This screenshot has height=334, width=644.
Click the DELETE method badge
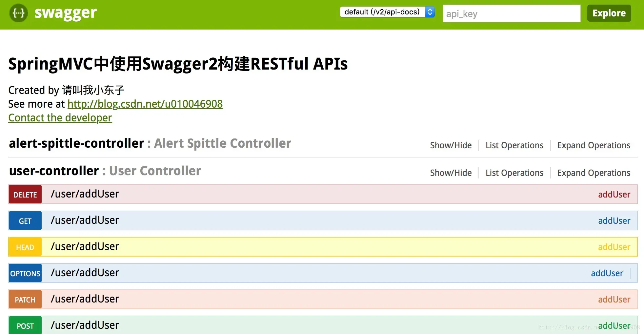coord(25,194)
